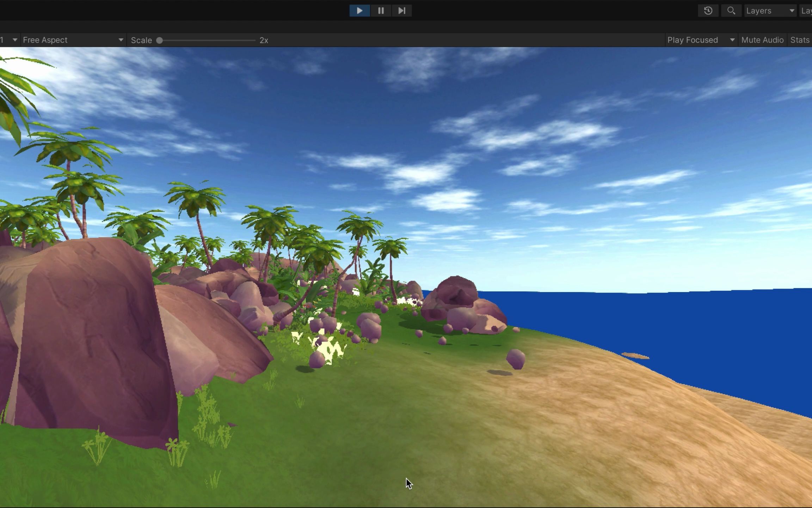Viewport: 812px width, 508px height.
Task: Toggle Mute Audio
Action: click(x=762, y=40)
